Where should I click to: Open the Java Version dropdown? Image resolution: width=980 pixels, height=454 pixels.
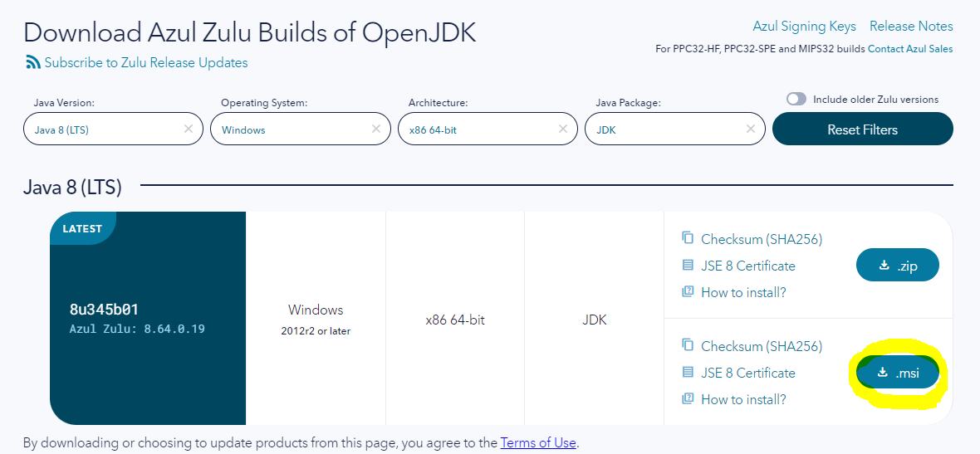tap(113, 129)
